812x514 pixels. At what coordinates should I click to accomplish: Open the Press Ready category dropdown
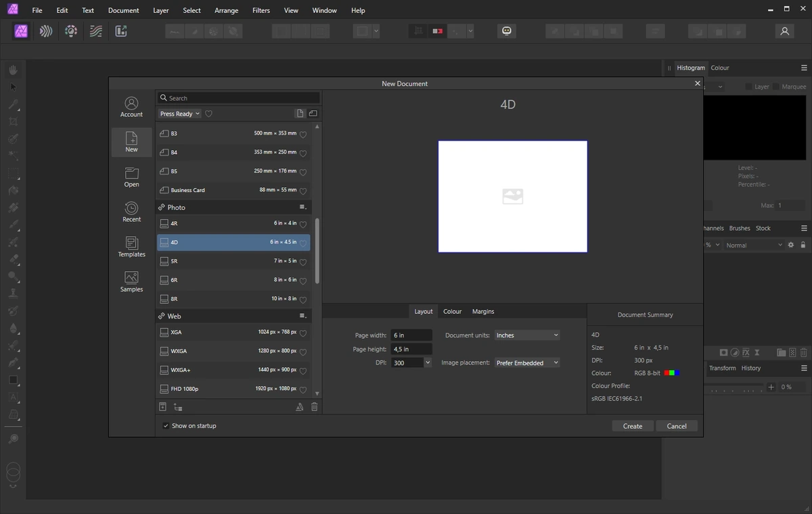click(179, 114)
